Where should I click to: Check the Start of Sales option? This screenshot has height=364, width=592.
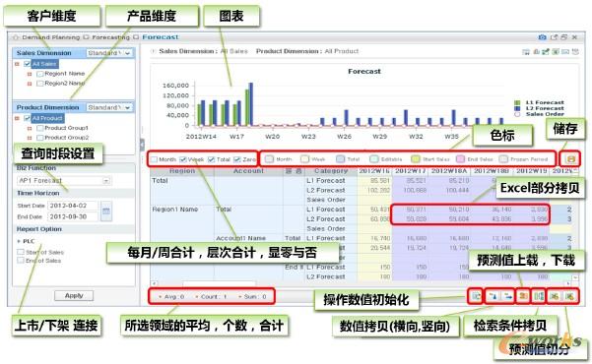[x=21, y=252]
